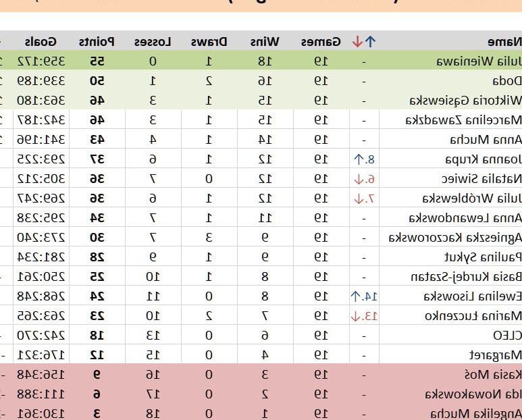Click the goals value 111:388

pos(41,395)
